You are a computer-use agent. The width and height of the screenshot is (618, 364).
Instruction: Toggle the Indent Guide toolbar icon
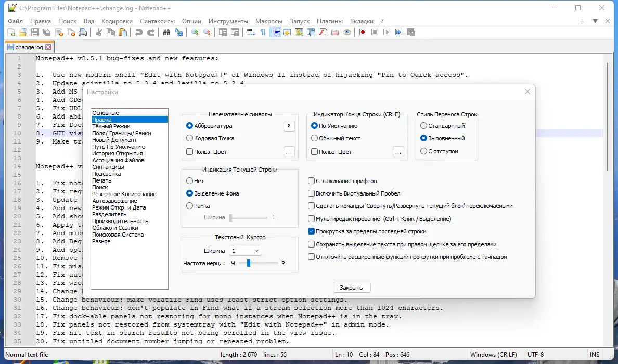275,32
